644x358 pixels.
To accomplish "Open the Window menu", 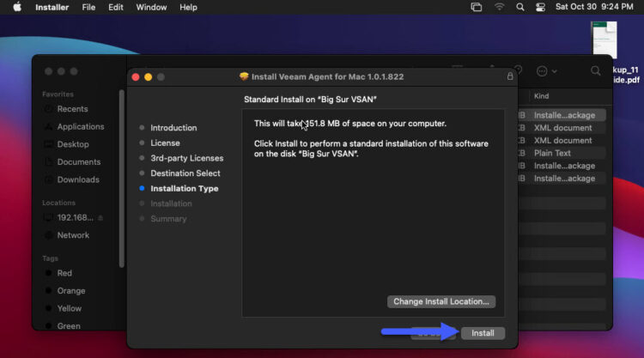I will [151, 8].
